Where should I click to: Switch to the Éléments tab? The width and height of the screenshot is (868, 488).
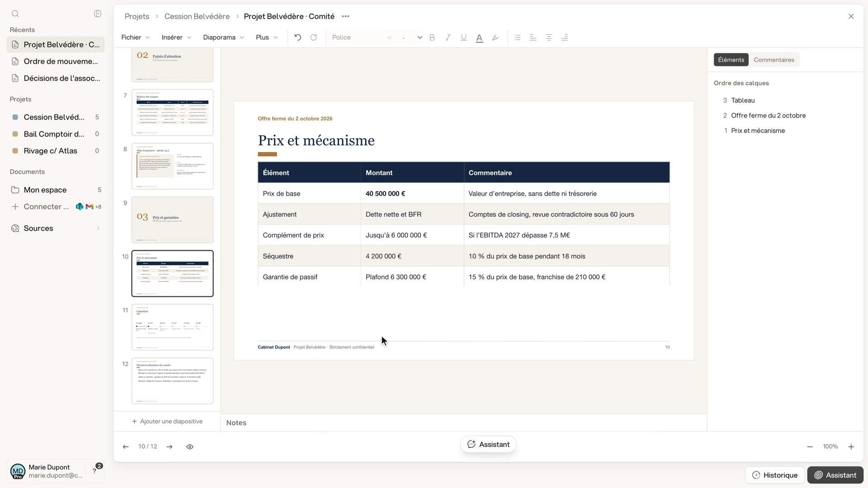point(731,60)
